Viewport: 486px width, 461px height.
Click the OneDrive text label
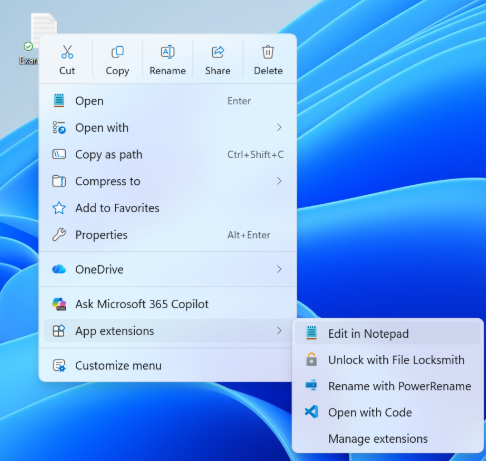(x=99, y=269)
